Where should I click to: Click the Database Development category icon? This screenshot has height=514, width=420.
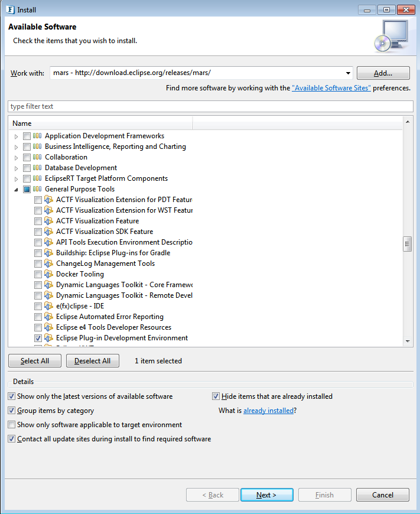tap(37, 168)
